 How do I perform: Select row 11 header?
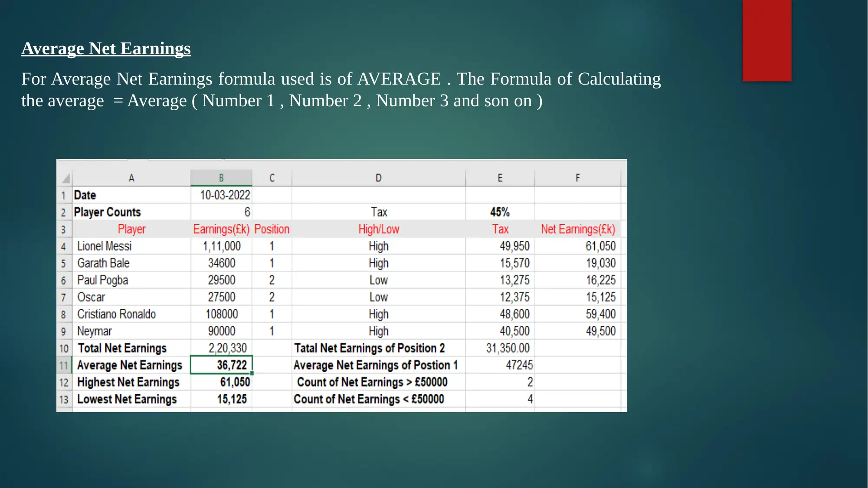[64, 365]
